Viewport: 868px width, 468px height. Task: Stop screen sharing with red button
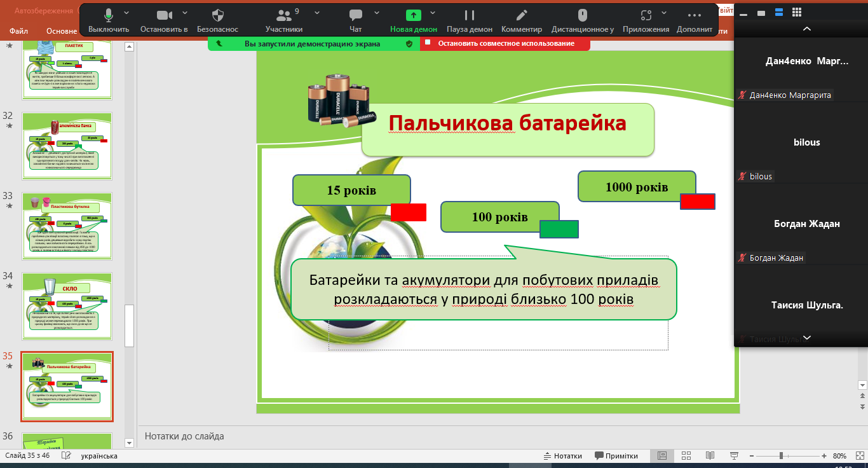point(505,43)
